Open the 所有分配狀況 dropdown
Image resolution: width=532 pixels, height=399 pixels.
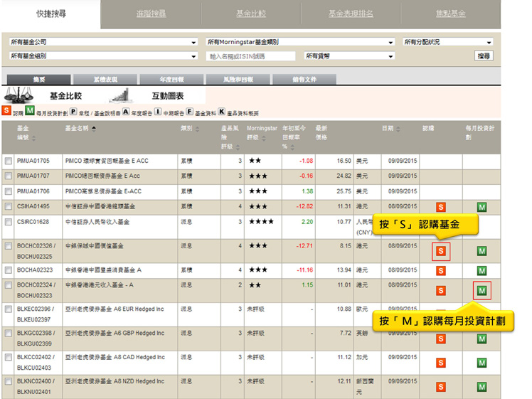[448, 42]
